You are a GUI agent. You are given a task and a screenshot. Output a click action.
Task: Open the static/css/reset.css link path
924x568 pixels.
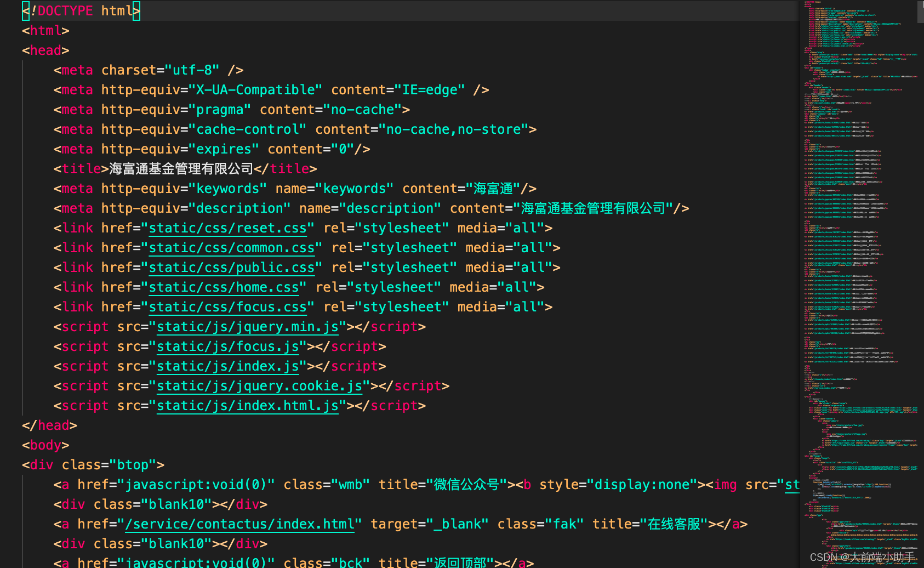coord(228,228)
